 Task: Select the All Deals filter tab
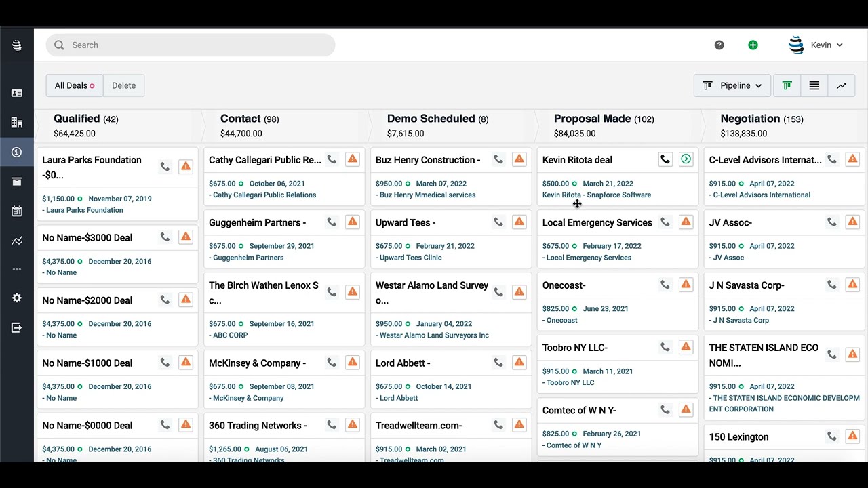(74, 85)
